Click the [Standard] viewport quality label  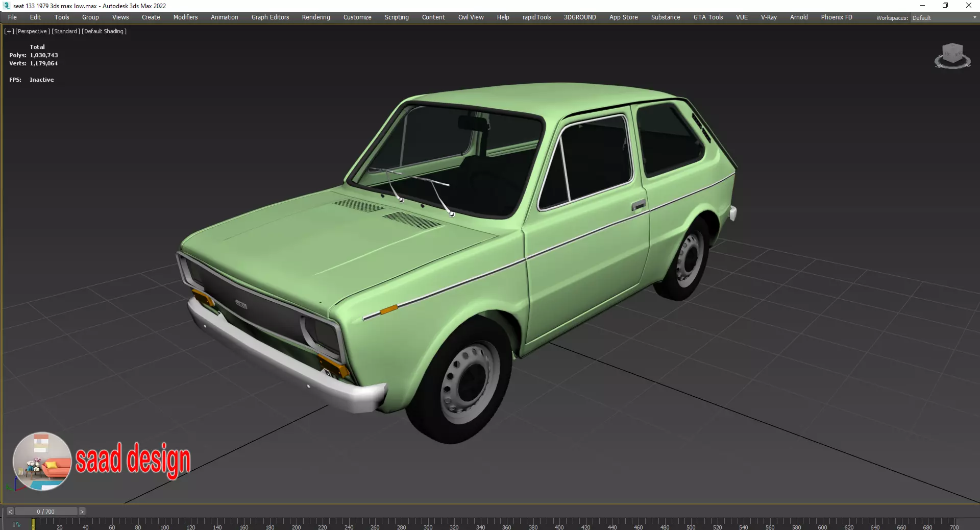(66, 31)
